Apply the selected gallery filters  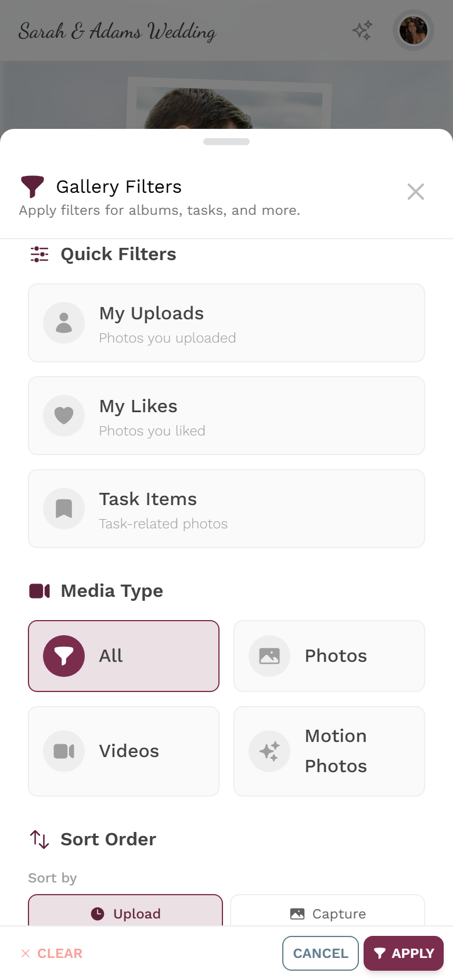(404, 953)
